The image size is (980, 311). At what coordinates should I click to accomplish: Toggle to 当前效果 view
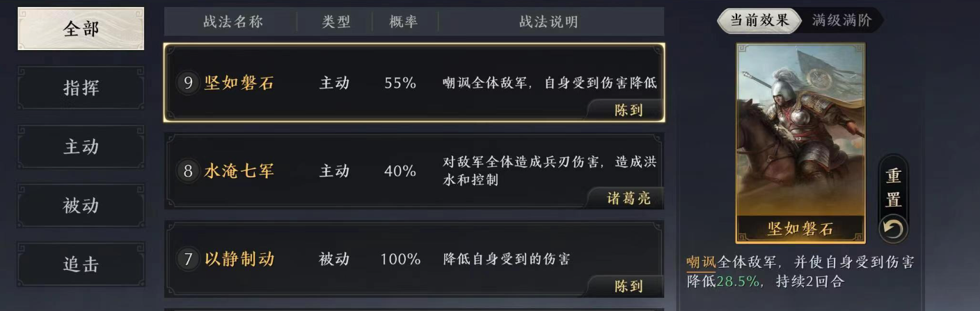pos(759,20)
